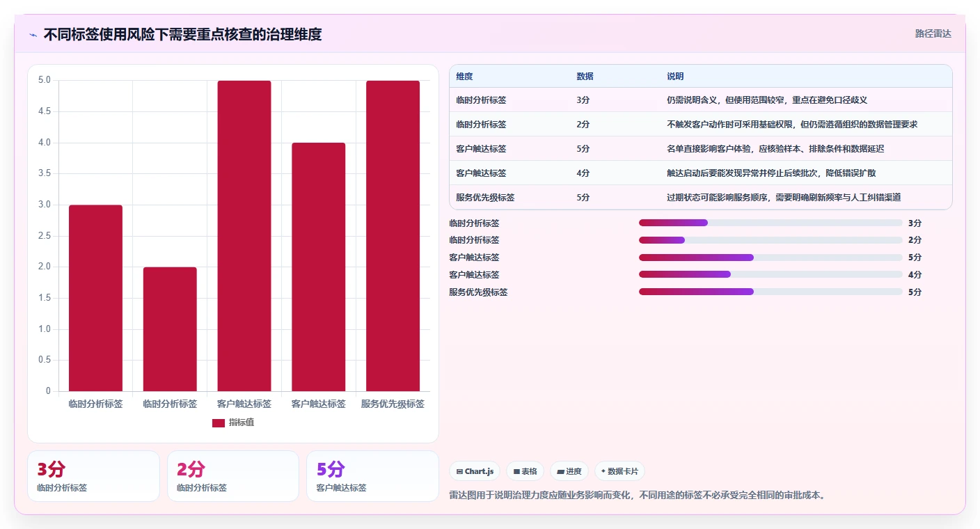Click the 临时分析标签 bar reaching 3.0
This screenshot has width=980, height=529.
pos(95,298)
